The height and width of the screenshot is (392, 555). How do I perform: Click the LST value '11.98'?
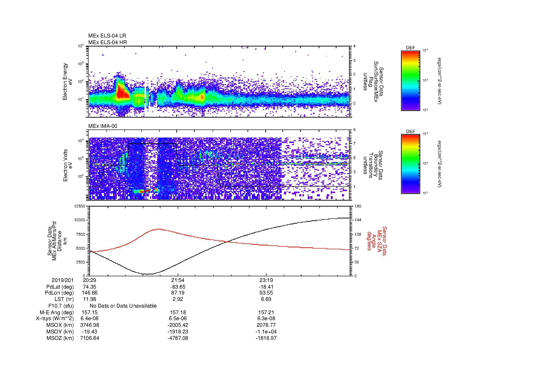(90, 299)
